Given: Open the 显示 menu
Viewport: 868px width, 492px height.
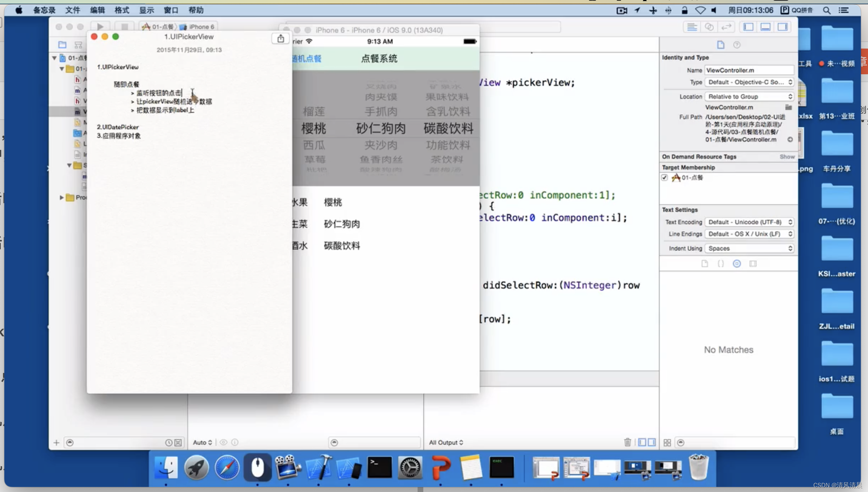Looking at the screenshot, I should tap(146, 10).
